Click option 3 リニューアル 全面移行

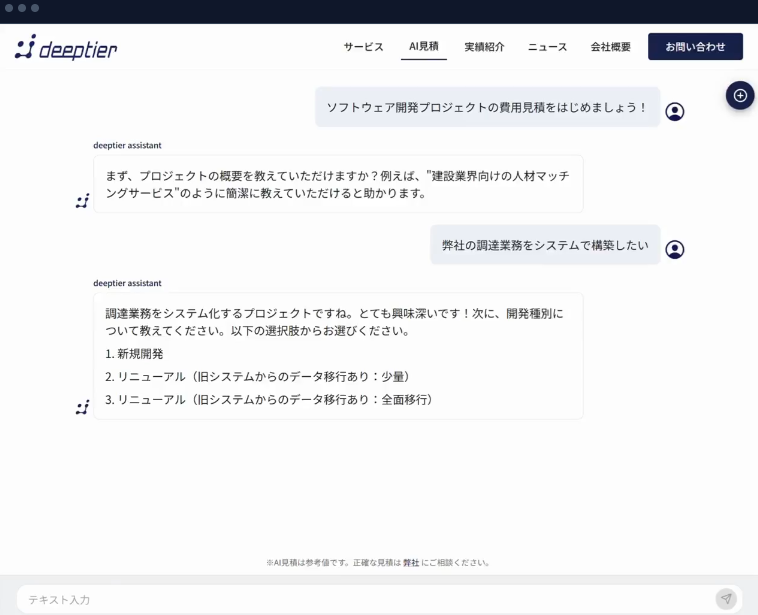pos(269,400)
